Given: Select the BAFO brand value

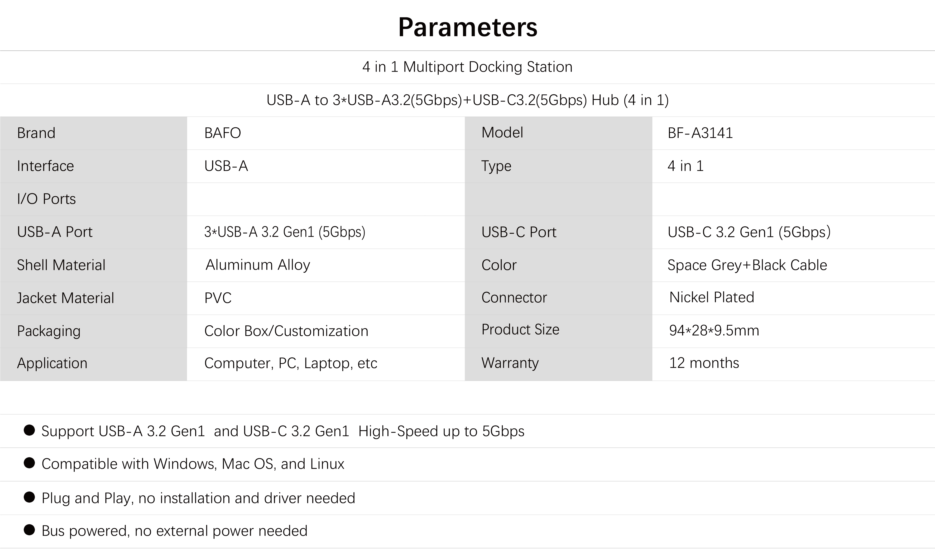Looking at the screenshot, I should pyautogui.click(x=223, y=133).
